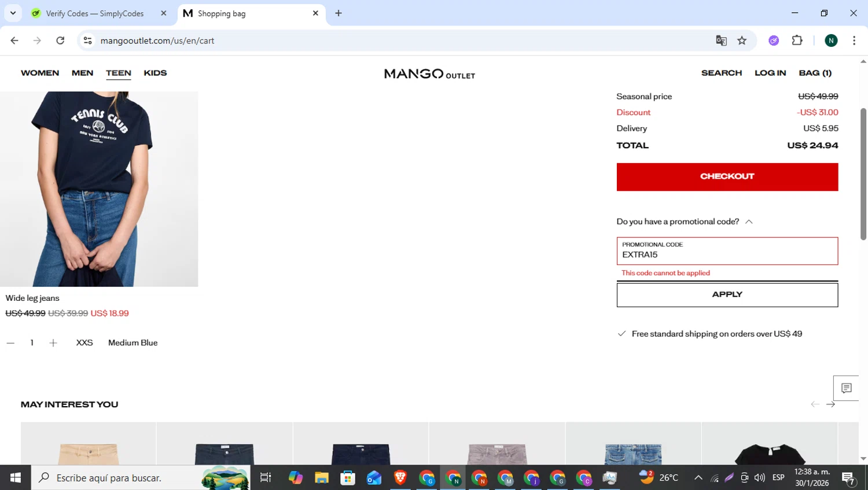Bookmark this page with the star icon
This screenshot has height=490, width=868.
click(x=742, y=40)
